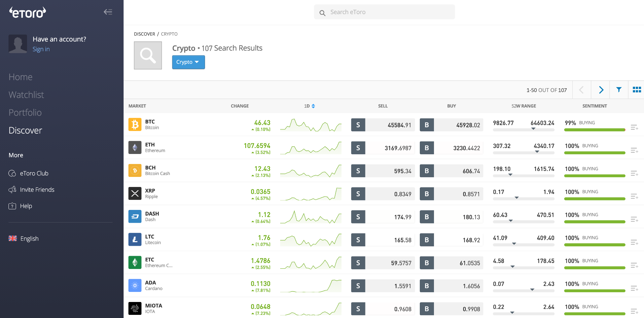Add XRP to watchlist
The image size is (644, 318).
(634, 196)
